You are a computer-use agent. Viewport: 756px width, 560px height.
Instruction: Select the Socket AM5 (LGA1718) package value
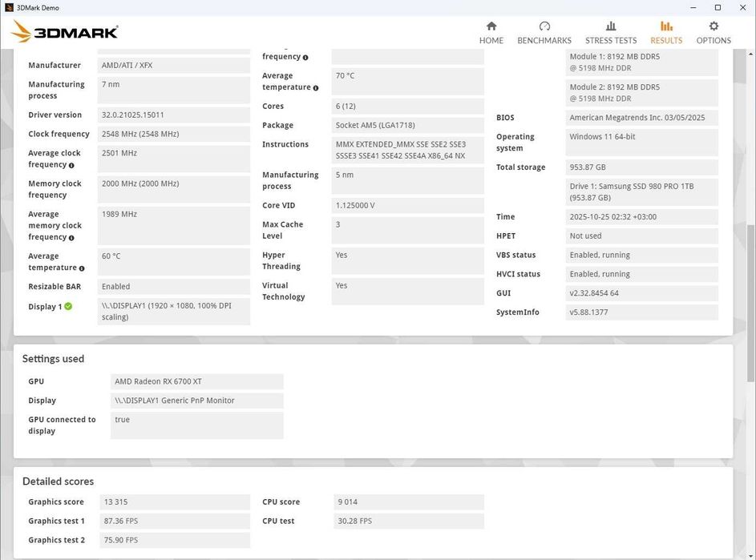(x=407, y=125)
